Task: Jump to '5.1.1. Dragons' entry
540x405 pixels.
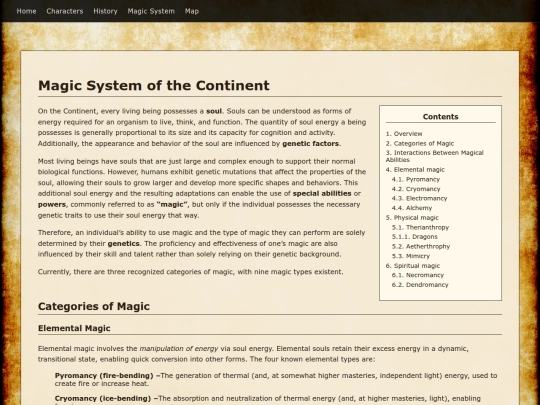Action: click(x=415, y=237)
